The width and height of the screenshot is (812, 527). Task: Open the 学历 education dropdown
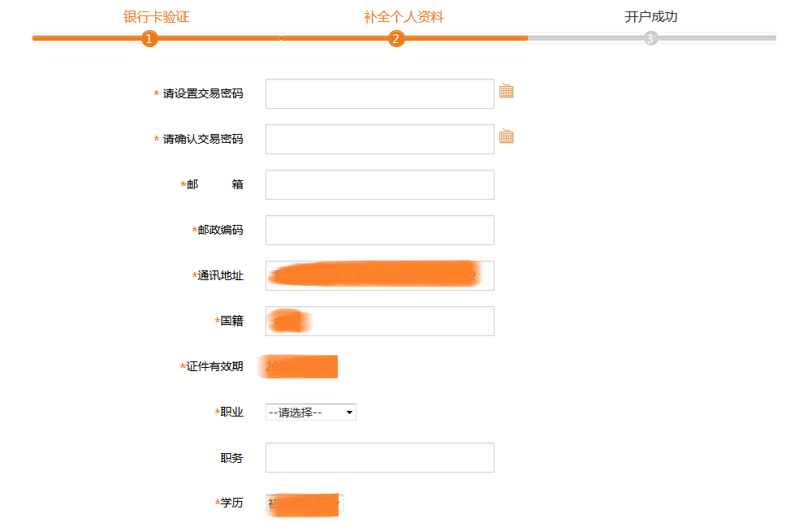point(304,503)
